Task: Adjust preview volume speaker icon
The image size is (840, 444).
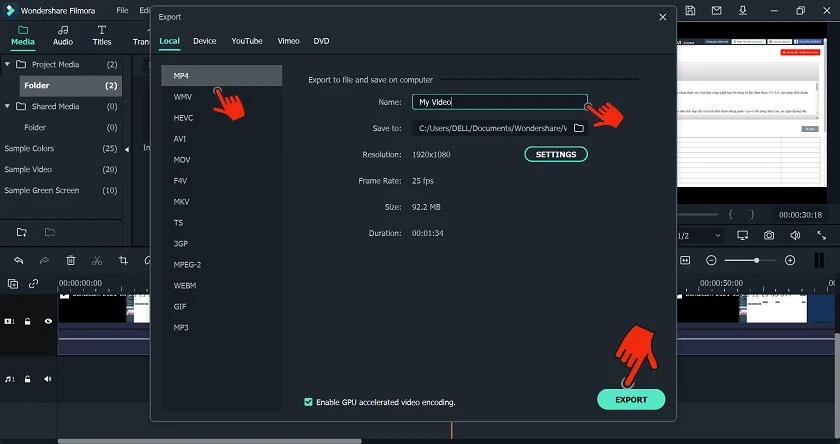Action: click(x=795, y=236)
